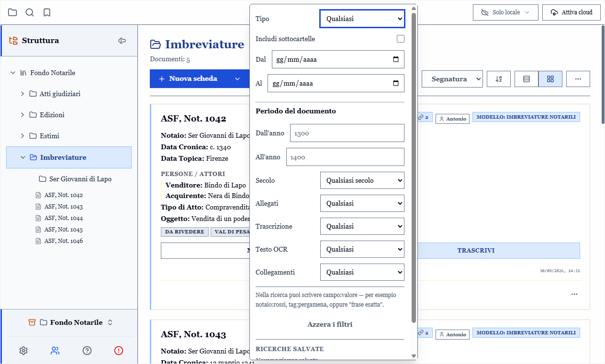Open Segnatura sort dropdown
Image resolution: width=605 pixels, height=364 pixels.
452,79
